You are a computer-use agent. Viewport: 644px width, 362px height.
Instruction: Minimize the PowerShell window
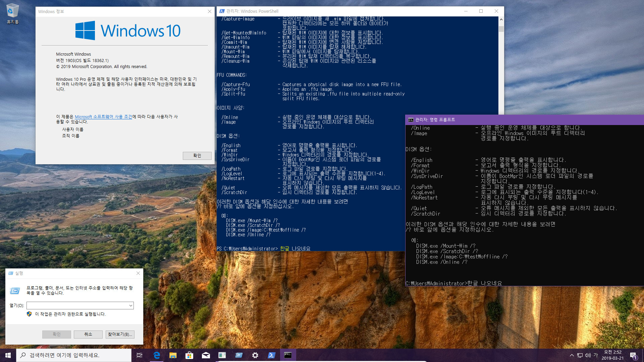[x=466, y=11]
